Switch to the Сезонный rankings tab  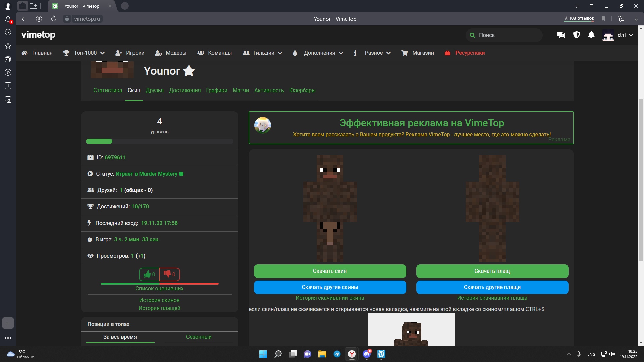[199, 337]
